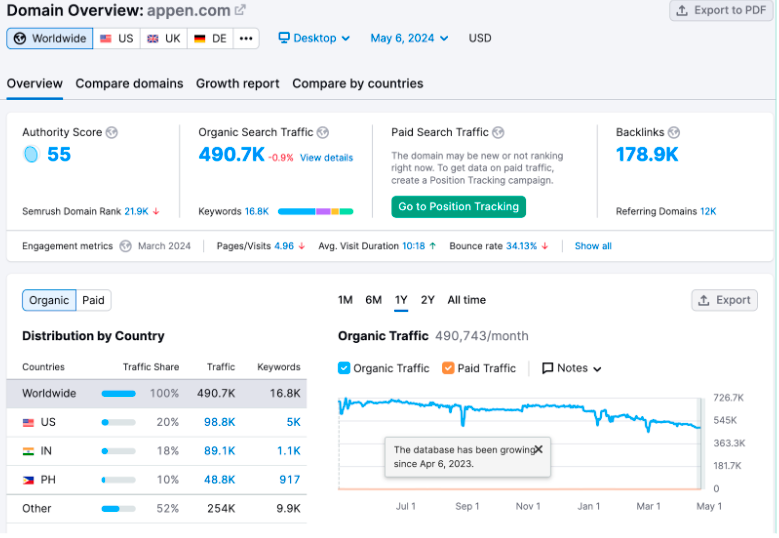Click the keywords distribution color bar
Screen dimensions: 779x538
[315, 212]
